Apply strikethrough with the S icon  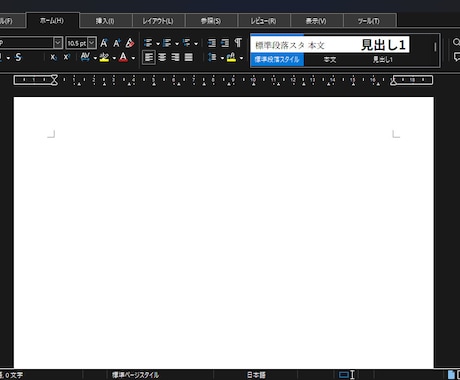[18, 57]
